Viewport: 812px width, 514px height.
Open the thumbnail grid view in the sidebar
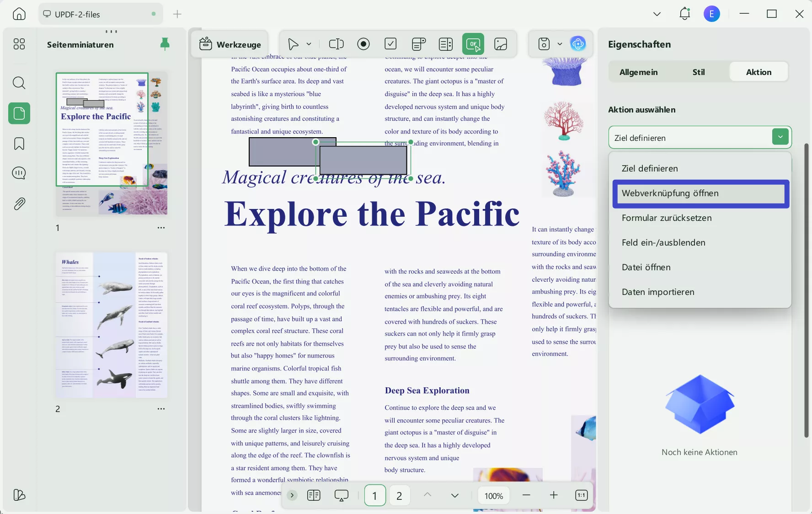coord(19,44)
